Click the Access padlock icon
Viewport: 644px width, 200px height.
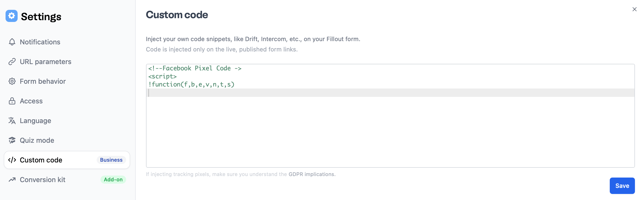pos(12,101)
